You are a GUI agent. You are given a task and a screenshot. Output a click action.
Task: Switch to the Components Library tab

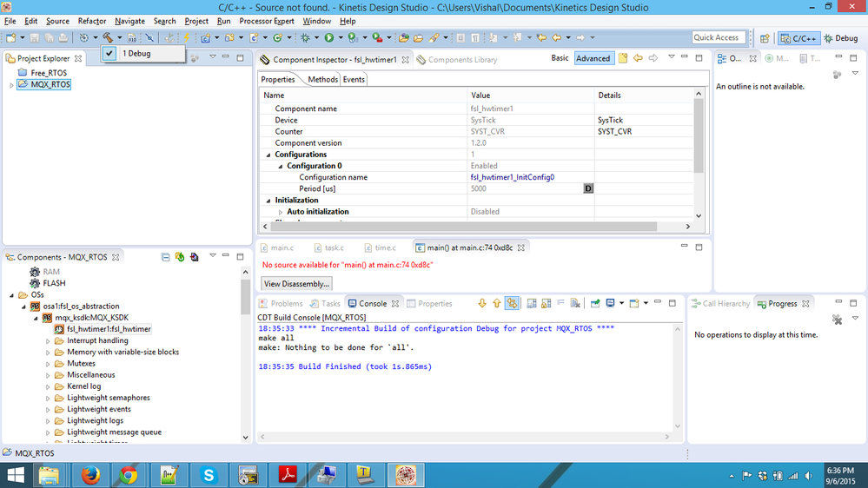[x=457, y=59]
